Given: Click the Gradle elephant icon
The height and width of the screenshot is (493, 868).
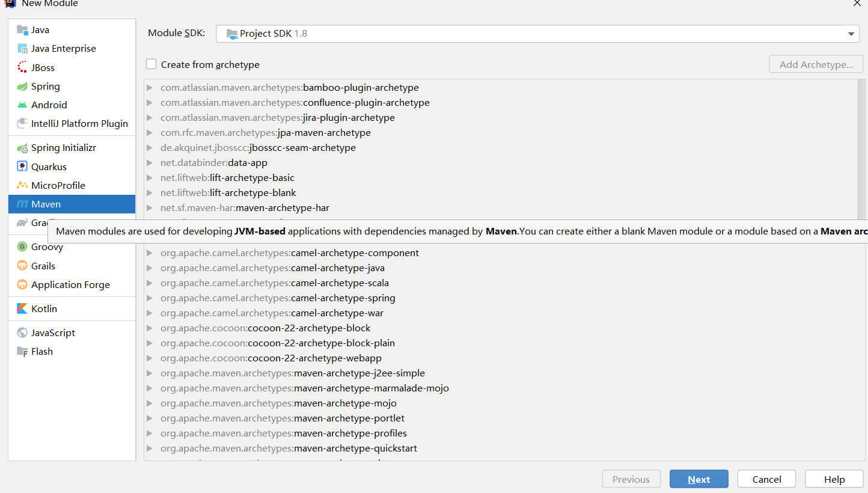Looking at the screenshot, I should coord(22,223).
